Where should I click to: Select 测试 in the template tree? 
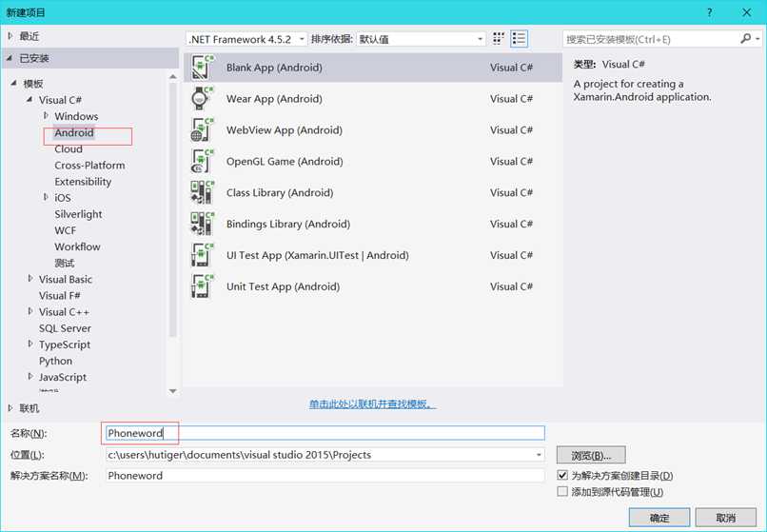point(64,263)
